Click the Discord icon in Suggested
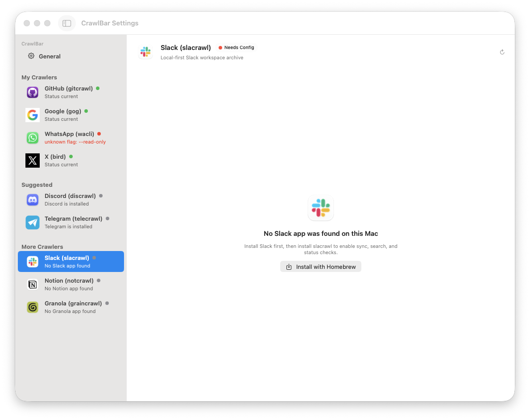530x420 pixels. coord(33,200)
